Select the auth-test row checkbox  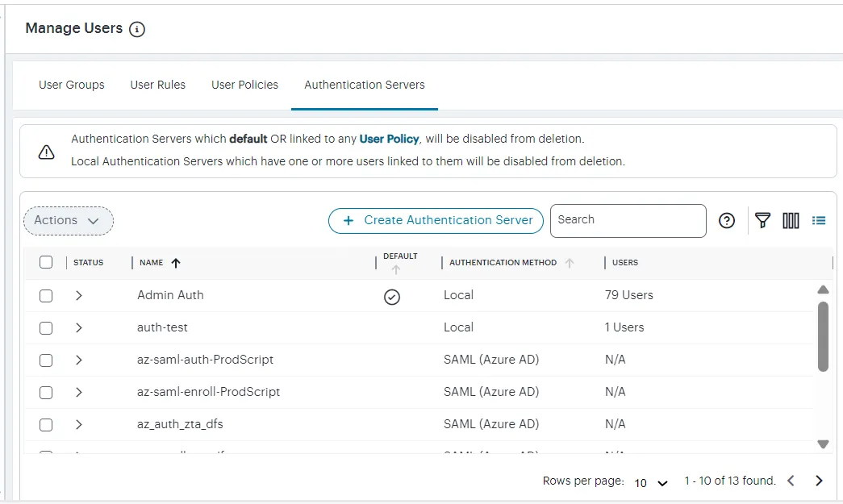click(46, 327)
